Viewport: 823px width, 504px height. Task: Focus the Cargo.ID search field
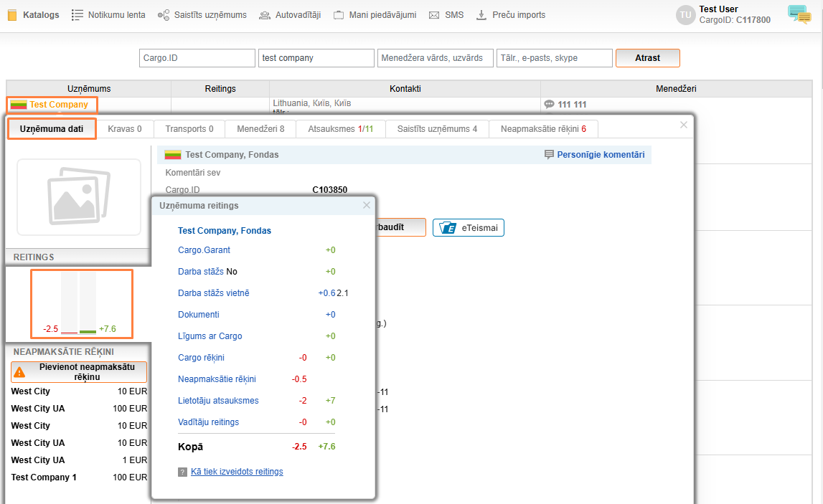[x=197, y=58]
